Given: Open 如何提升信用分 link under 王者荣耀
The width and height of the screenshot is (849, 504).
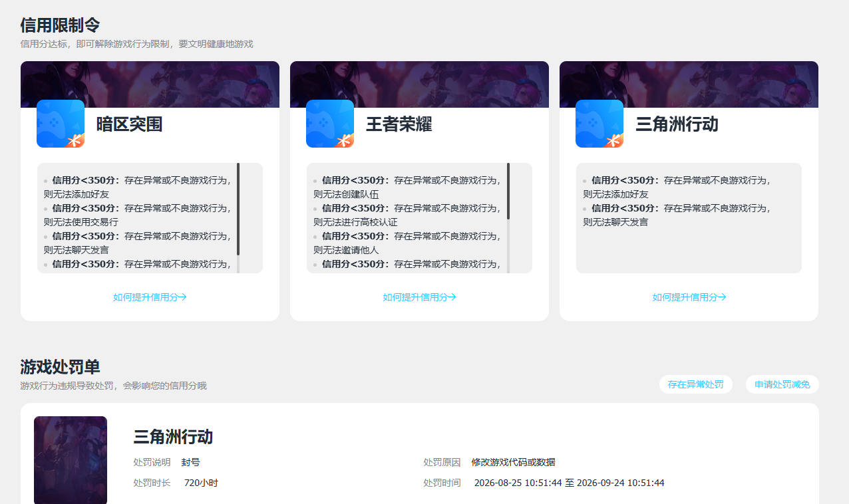Looking at the screenshot, I should 419,297.
